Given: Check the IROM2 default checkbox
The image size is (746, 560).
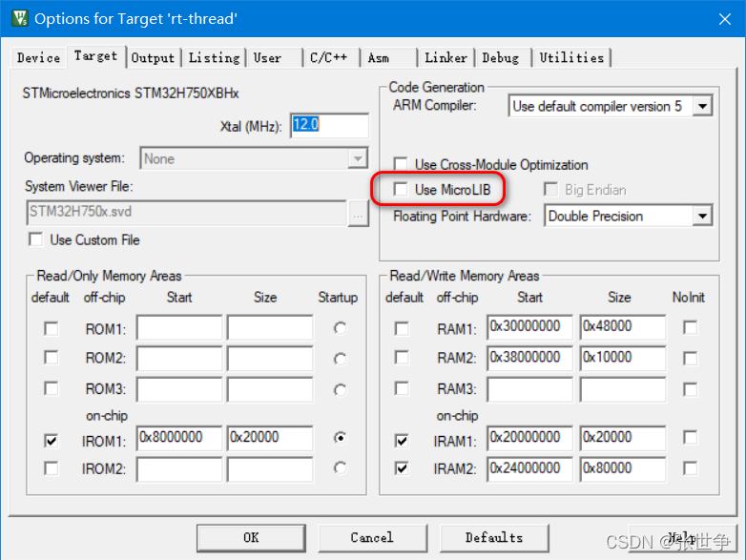Looking at the screenshot, I should click(51, 468).
